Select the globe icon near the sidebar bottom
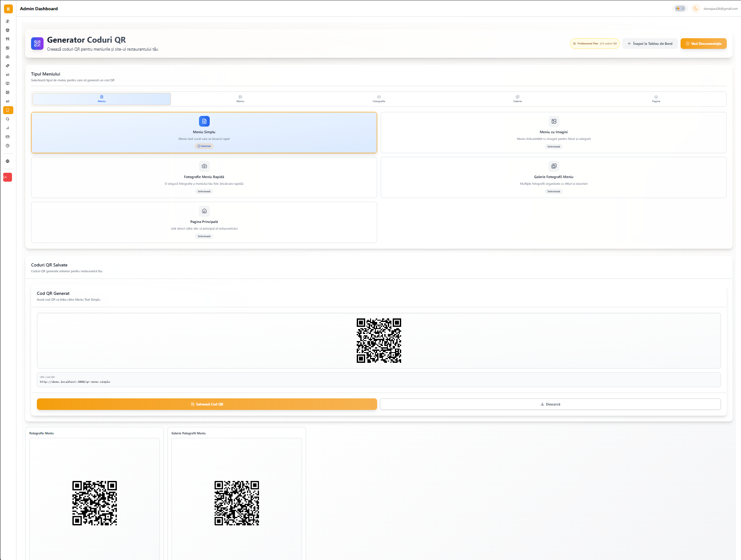Image resolution: width=741 pixels, height=560 pixels. pyautogui.click(x=8, y=161)
